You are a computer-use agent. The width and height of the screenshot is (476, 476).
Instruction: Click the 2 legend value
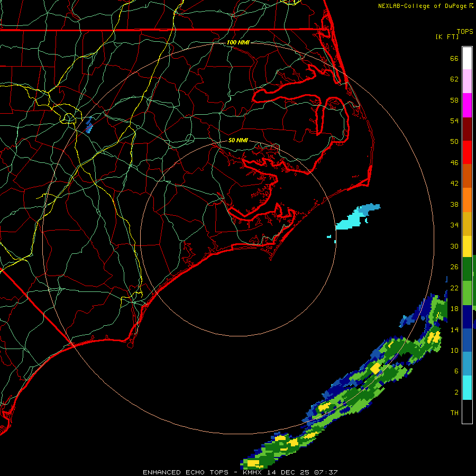click(456, 392)
